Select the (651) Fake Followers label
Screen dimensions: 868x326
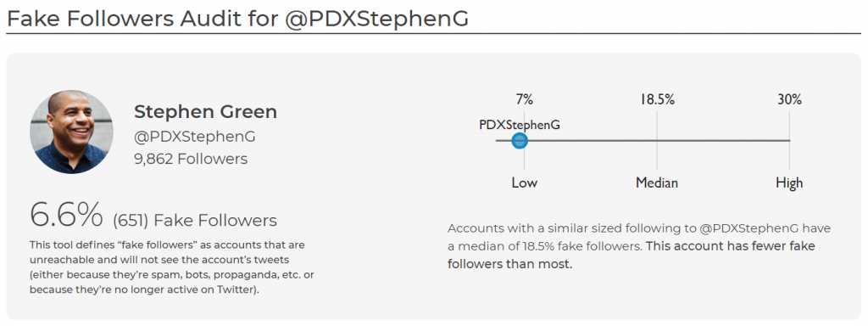(x=195, y=221)
